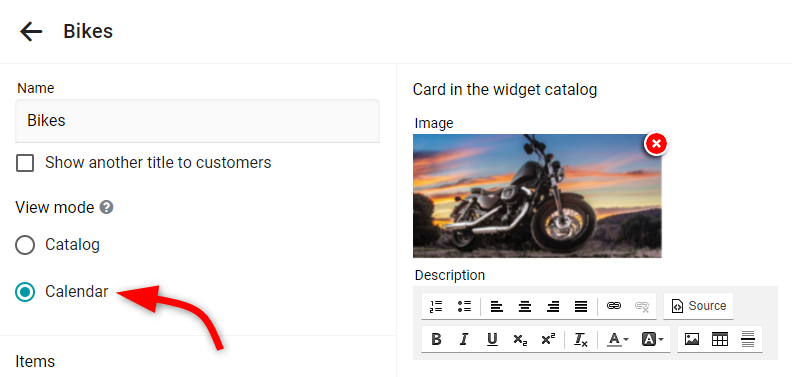792x377 pixels.
Task: Insert a table into the description
Action: coord(719,340)
